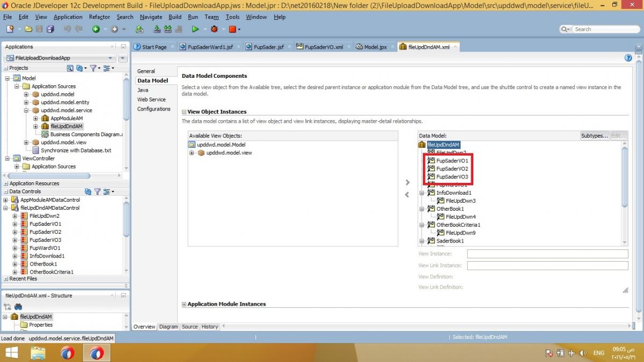The width and height of the screenshot is (644, 362).
Task: Open the Navigate menu
Action: point(151,17)
